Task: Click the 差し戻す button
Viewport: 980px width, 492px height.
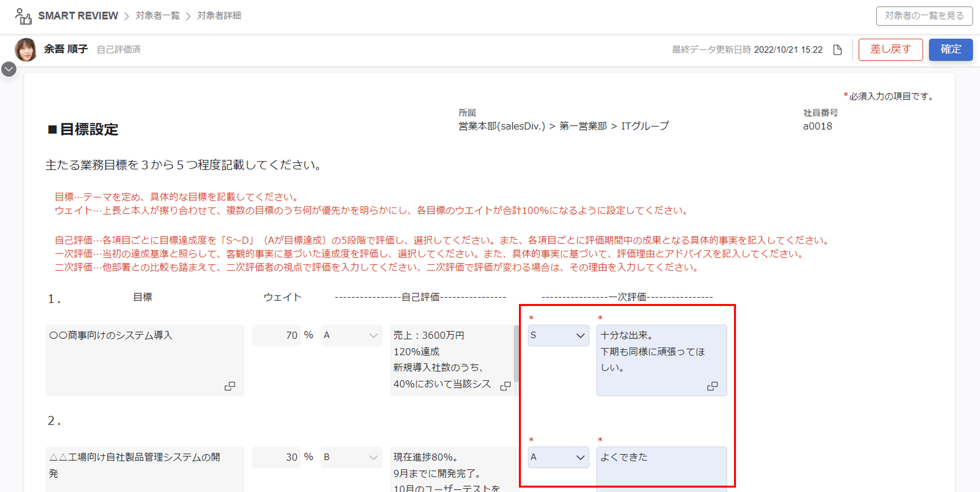Action: [890, 49]
